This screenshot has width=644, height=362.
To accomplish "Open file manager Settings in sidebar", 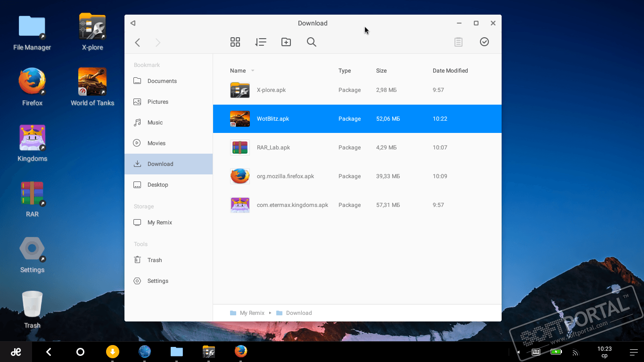I will pyautogui.click(x=157, y=281).
